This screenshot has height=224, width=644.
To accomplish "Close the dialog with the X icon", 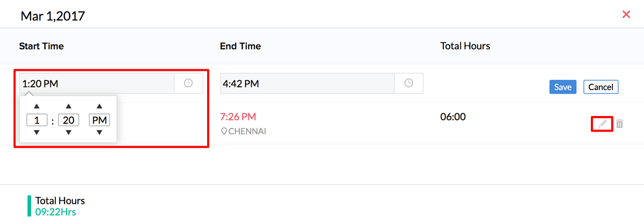I will (x=626, y=15).
